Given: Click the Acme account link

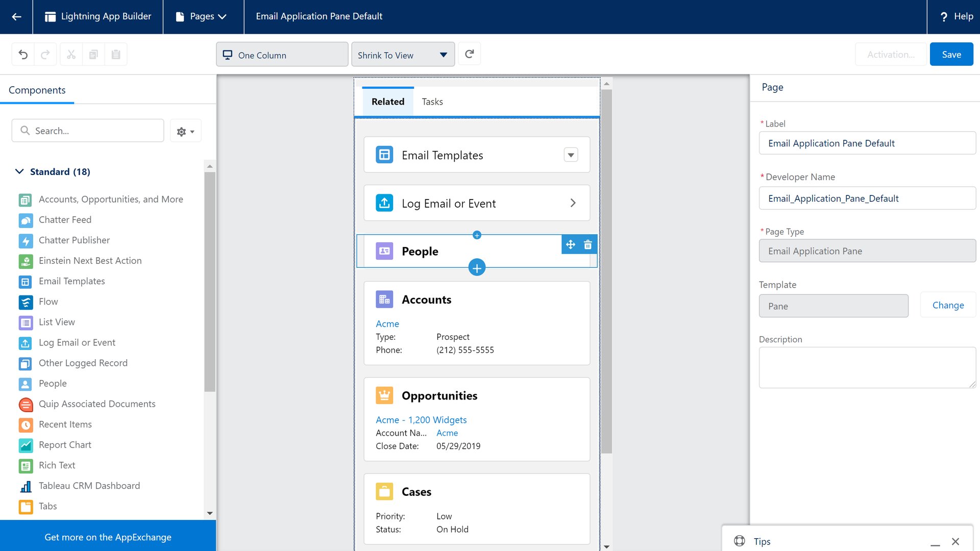Looking at the screenshot, I should tap(387, 323).
